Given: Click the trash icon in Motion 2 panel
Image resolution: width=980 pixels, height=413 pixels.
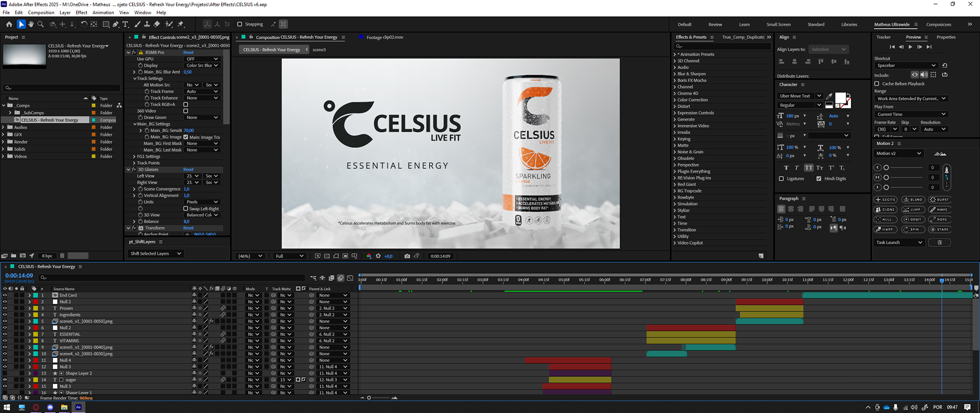Looking at the screenshot, I should [939, 242].
